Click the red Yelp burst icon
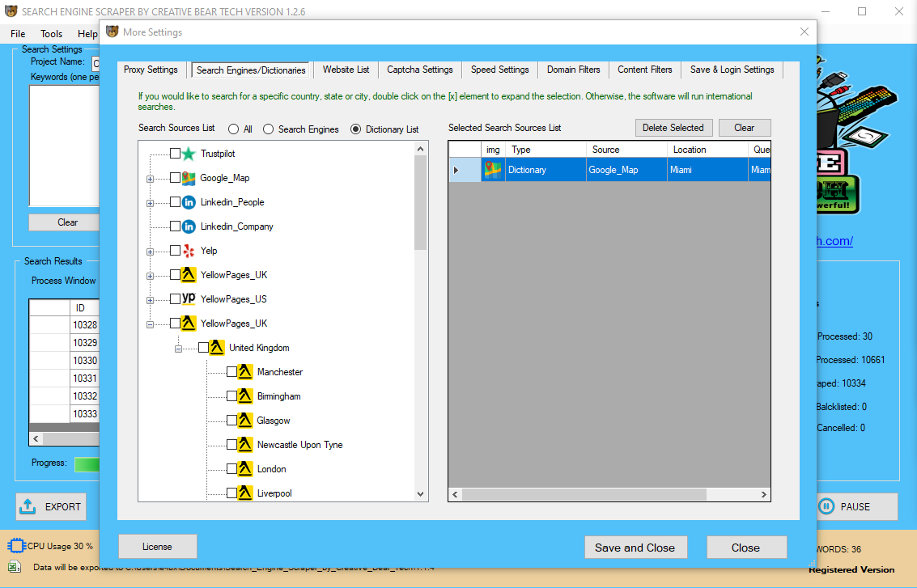The image size is (917, 588). (x=189, y=251)
